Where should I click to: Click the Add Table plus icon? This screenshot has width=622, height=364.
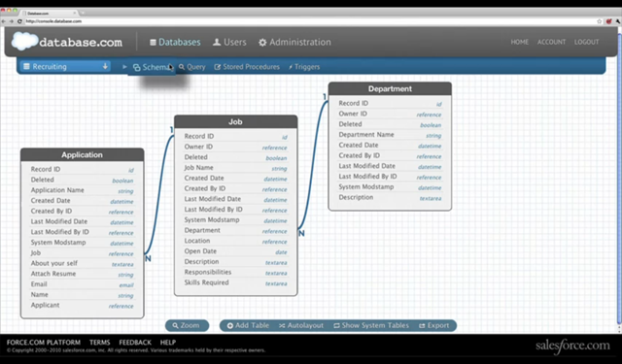(x=230, y=325)
